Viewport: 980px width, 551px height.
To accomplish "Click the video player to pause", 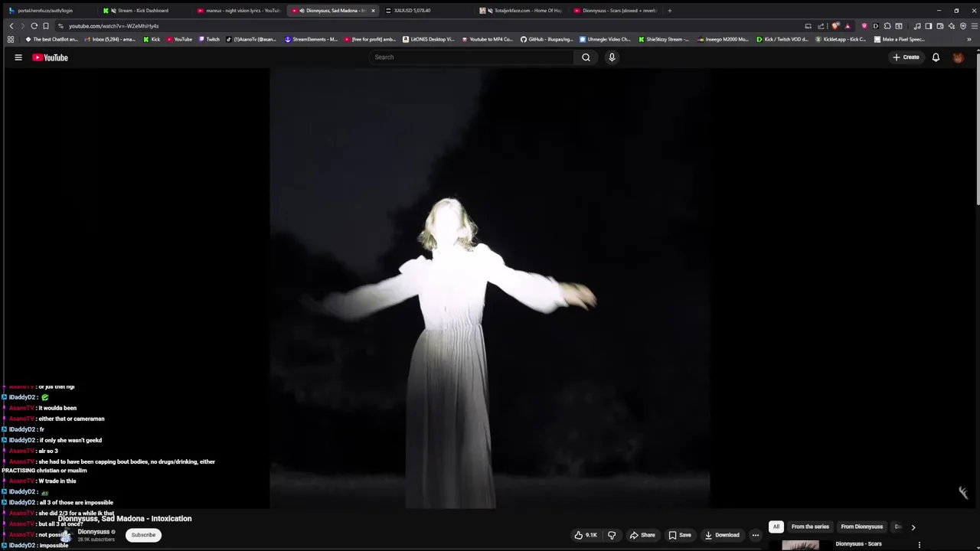I will (490, 289).
